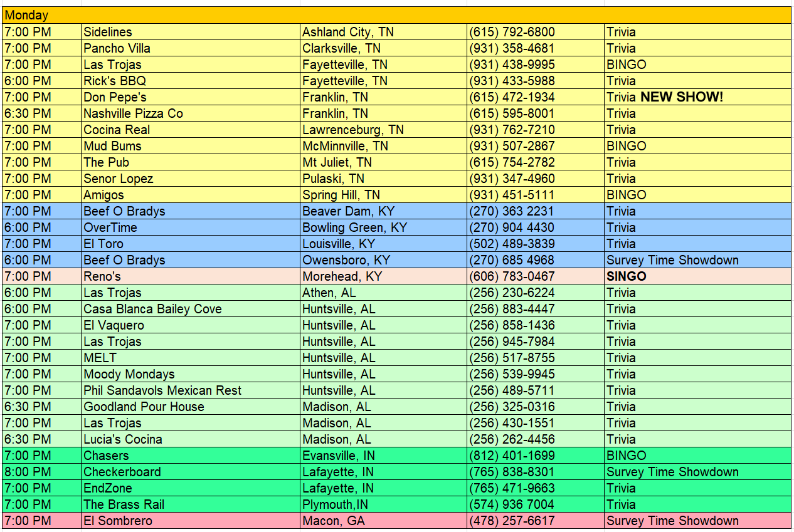Select OverTime venue cell

(x=191, y=227)
